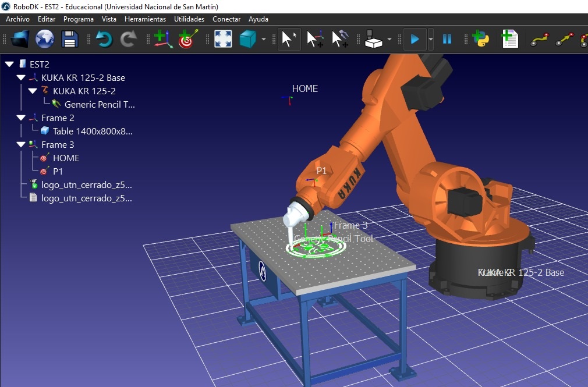This screenshot has width=588, height=387.
Task: Add a new reference frame
Action: tap(162, 39)
